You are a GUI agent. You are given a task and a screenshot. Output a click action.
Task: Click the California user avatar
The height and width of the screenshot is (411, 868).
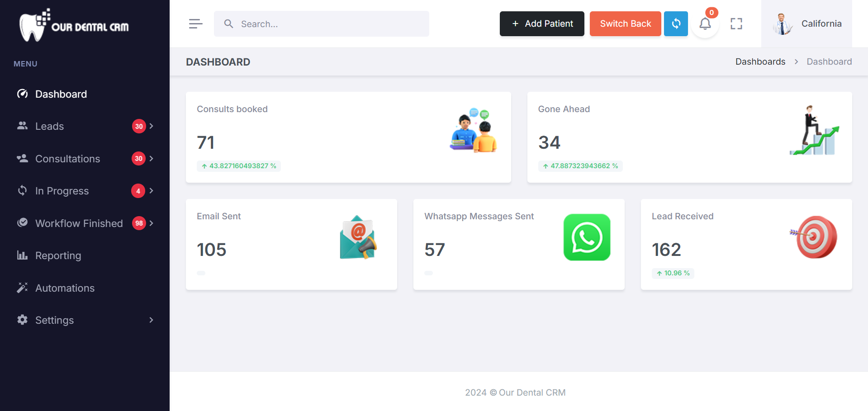coord(782,24)
